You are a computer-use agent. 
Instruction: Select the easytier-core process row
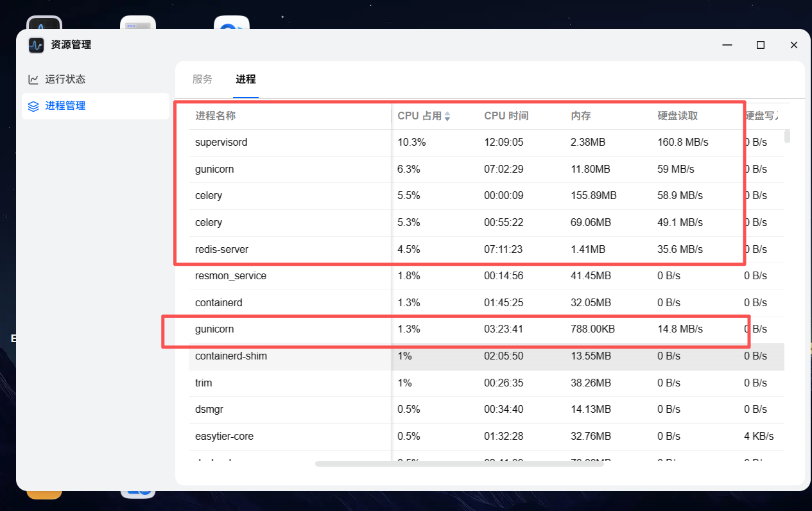(487, 437)
